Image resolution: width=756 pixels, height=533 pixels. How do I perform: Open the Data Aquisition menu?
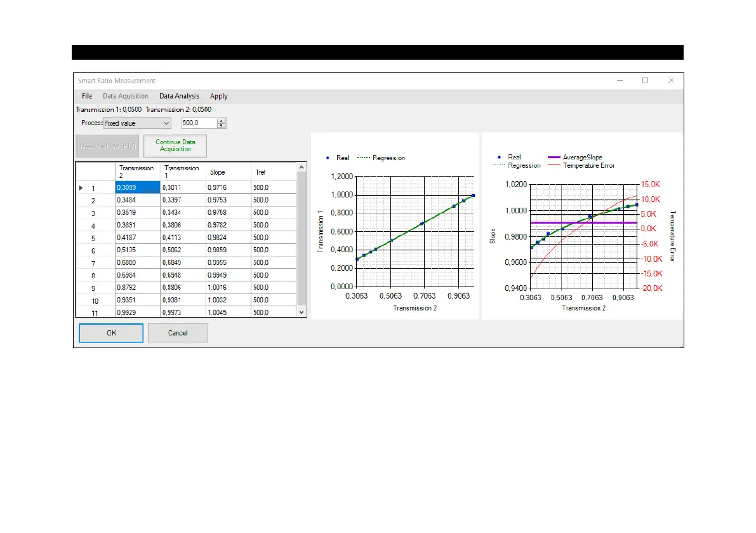coord(125,96)
